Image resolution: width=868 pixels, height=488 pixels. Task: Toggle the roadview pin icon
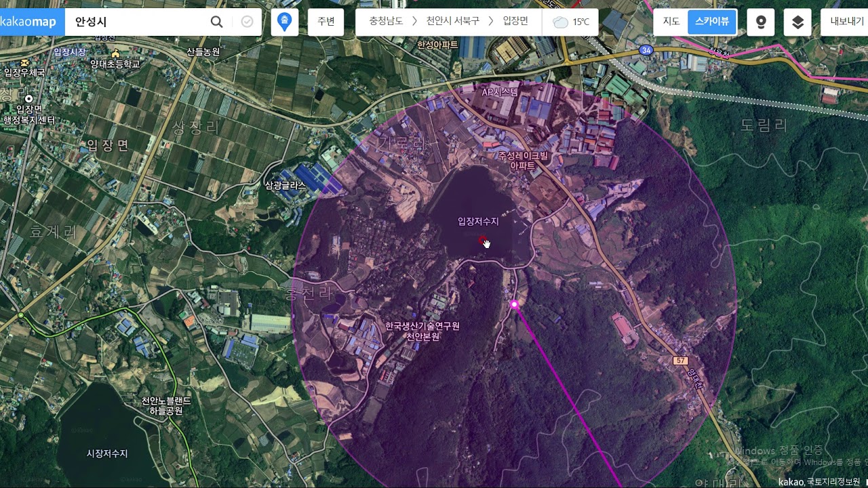(x=761, y=22)
